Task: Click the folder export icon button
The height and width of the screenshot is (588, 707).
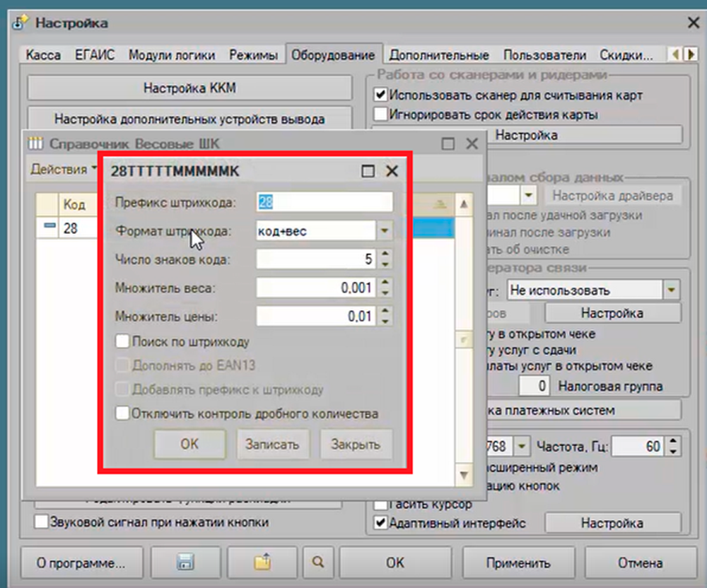Action: [x=262, y=563]
